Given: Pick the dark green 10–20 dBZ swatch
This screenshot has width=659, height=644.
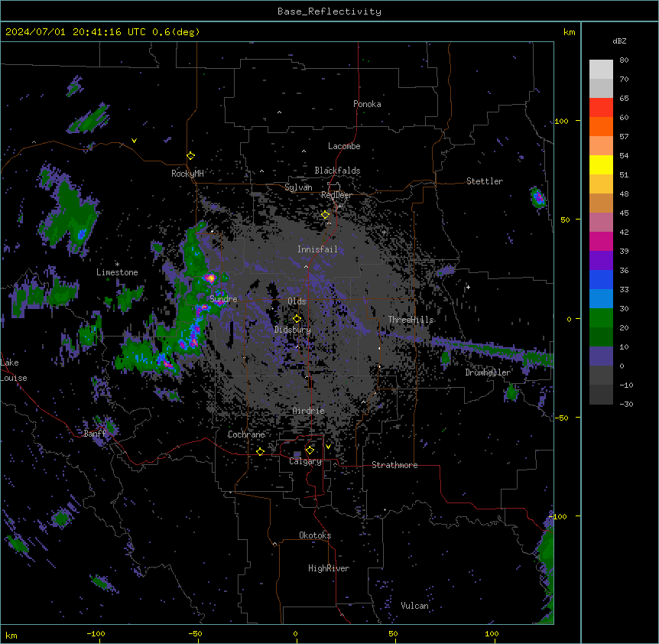Looking at the screenshot, I should point(601,337).
